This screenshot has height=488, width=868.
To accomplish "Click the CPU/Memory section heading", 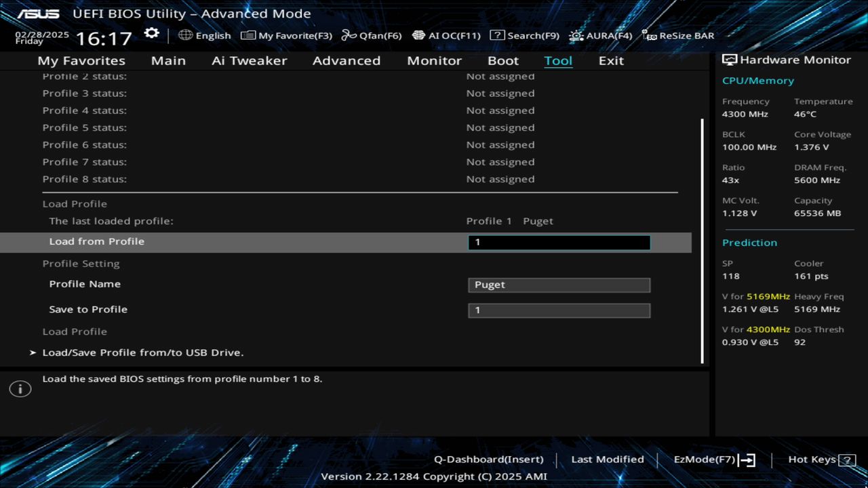I will coord(758,81).
